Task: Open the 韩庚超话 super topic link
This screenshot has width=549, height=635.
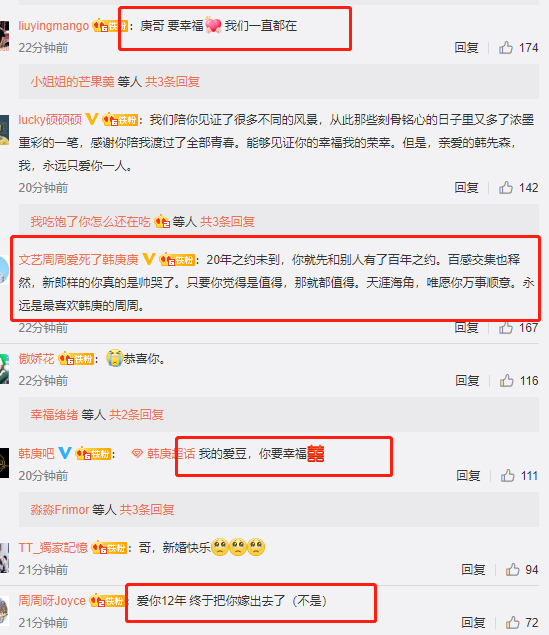Action: coord(163,454)
